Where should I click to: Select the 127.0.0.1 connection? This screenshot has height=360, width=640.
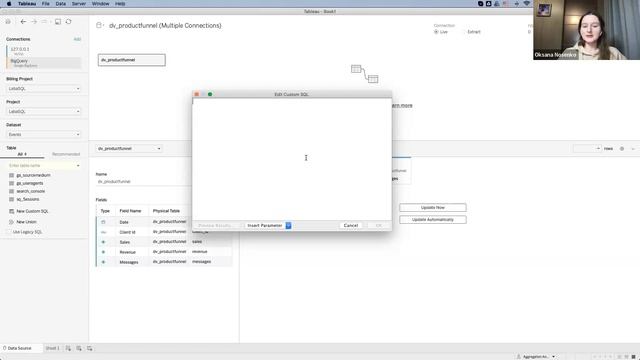44,51
